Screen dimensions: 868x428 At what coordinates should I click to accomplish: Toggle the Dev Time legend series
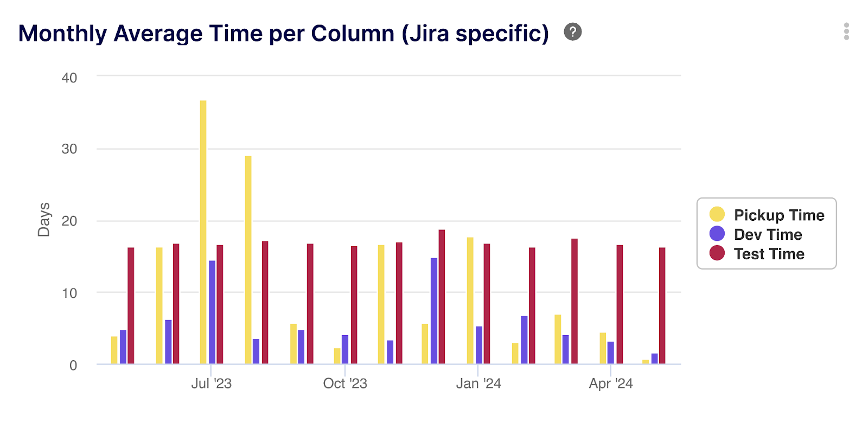[768, 234]
